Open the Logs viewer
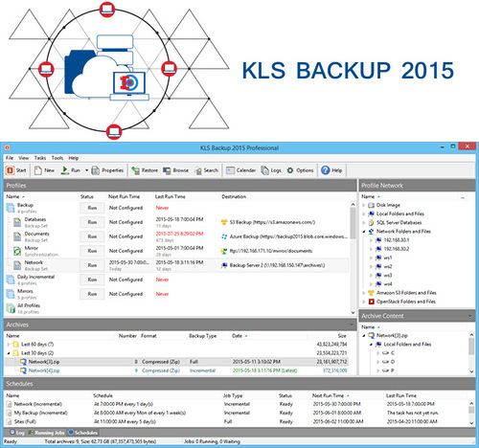This screenshot has width=479, height=448. click(271, 170)
